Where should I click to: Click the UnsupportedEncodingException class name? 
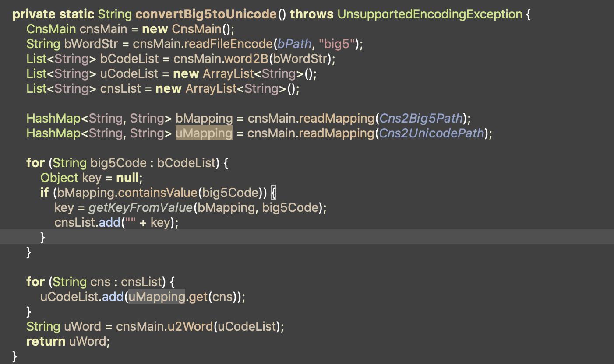[430, 14]
